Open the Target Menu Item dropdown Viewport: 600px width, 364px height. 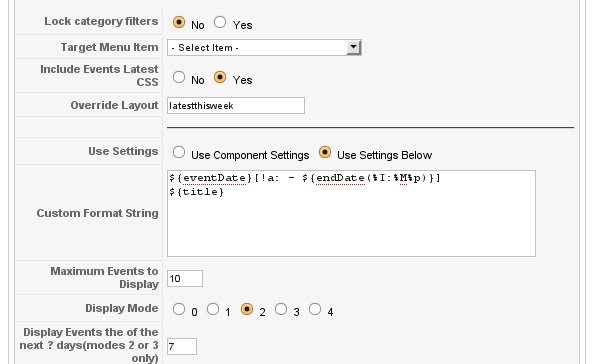264,48
